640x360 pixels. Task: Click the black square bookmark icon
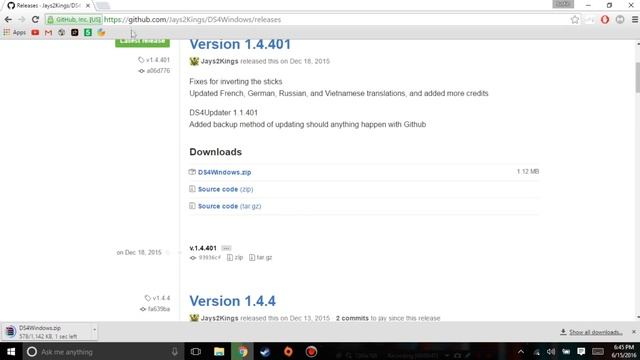point(75,32)
